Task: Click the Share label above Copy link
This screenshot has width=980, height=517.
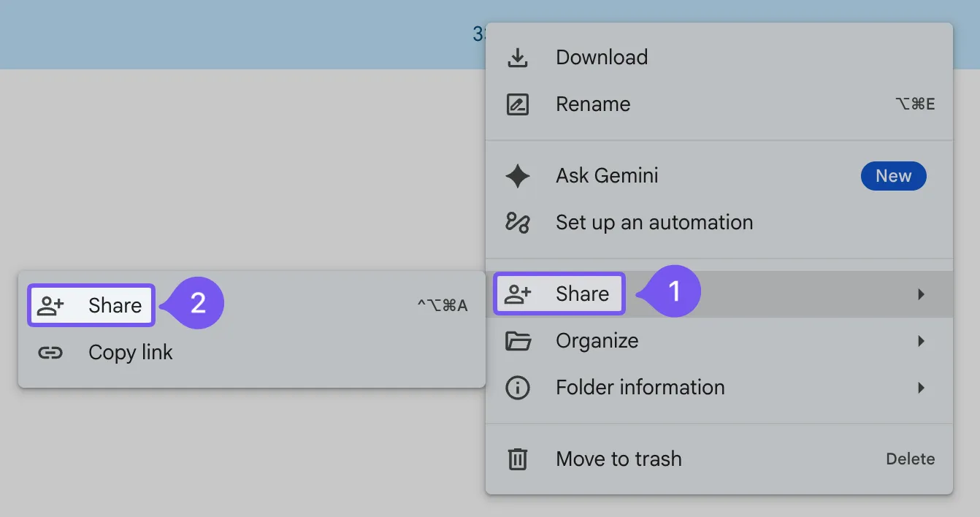Action: tap(115, 305)
